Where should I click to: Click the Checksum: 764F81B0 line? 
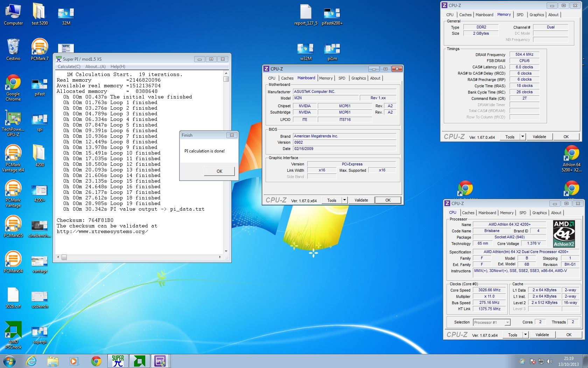[85, 220]
